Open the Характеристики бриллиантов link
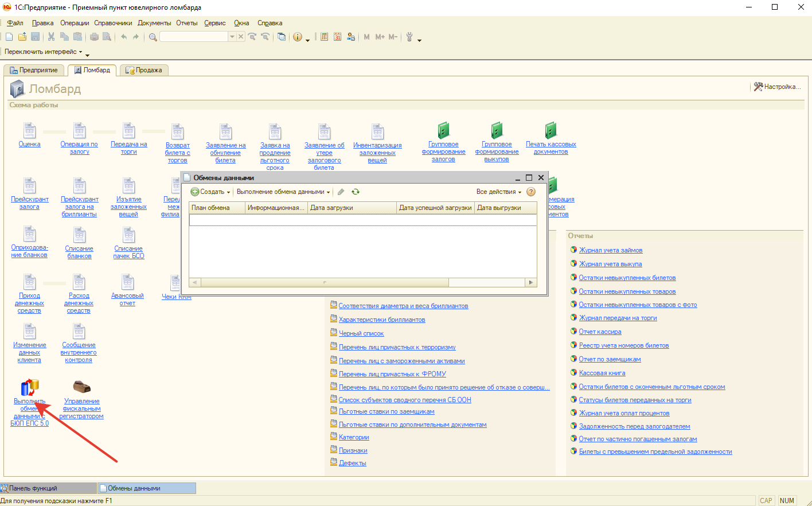The image size is (812, 506). click(x=382, y=320)
